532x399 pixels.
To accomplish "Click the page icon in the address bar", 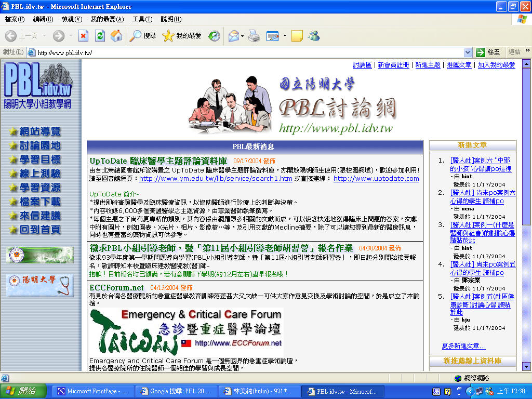I will tap(32, 52).
